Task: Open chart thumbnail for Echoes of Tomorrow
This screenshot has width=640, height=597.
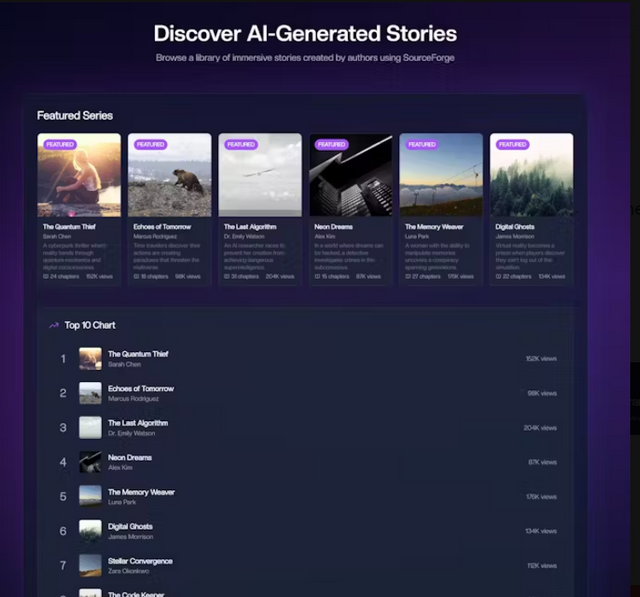Action: (x=90, y=393)
